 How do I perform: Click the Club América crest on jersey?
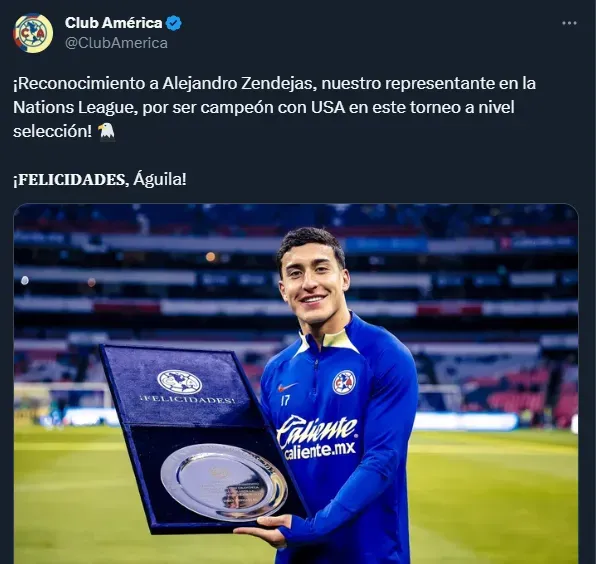[344, 382]
